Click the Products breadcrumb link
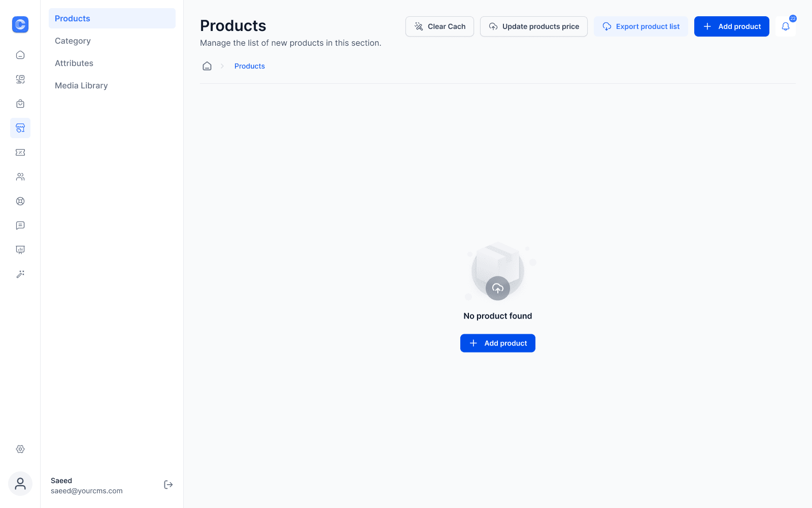Viewport: 812px width, 508px height. tap(250, 66)
